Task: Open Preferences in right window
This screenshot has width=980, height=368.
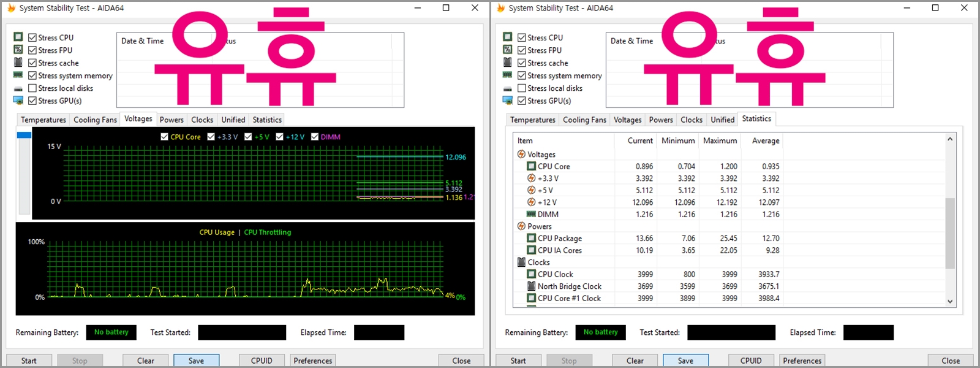Action: point(802,361)
